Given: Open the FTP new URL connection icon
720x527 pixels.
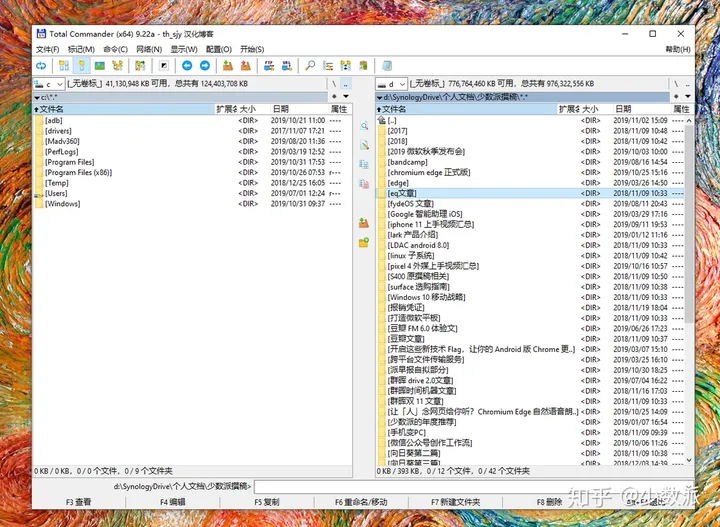Looking at the screenshot, I should 287,66.
